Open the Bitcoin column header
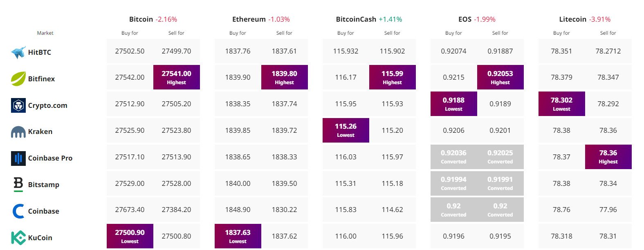This screenshot has width=644, height=250. pyautogui.click(x=141, y=19)
